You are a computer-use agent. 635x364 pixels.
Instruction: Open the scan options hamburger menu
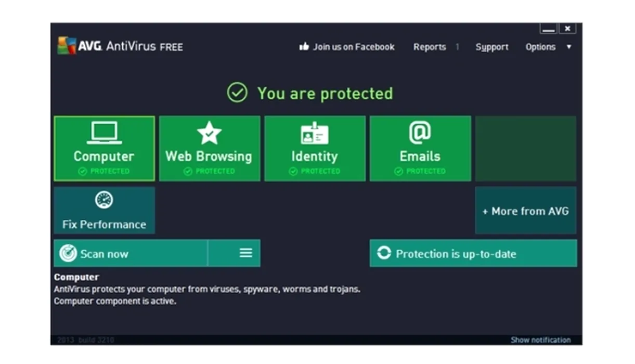coord(245,253)
